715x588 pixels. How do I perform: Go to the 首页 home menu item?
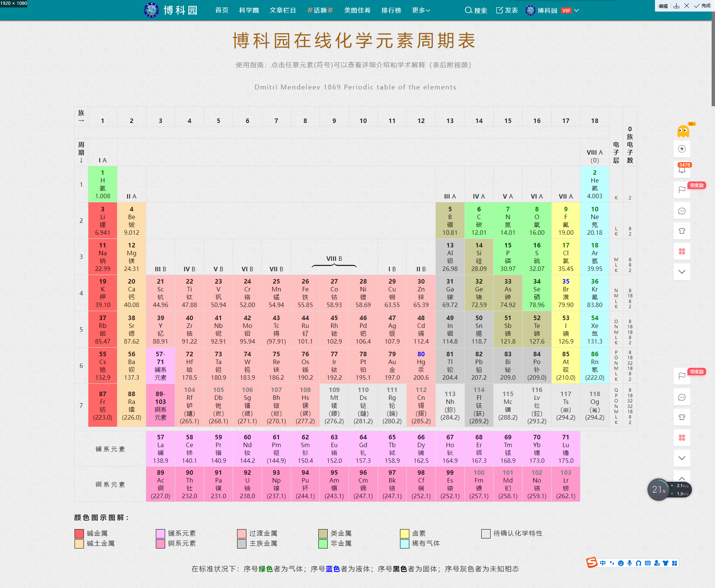coord(222,10)
